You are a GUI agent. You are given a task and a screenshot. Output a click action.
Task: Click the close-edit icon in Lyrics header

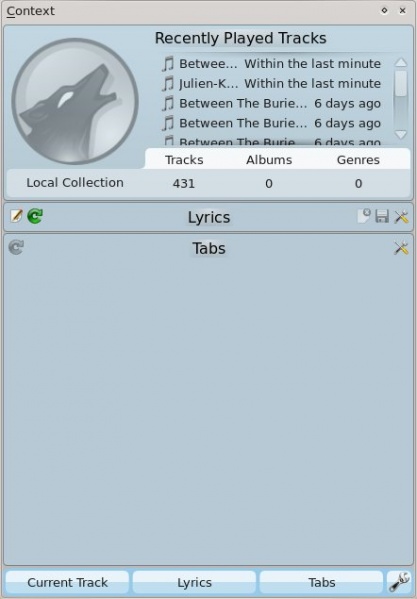[x=364, y=216]
